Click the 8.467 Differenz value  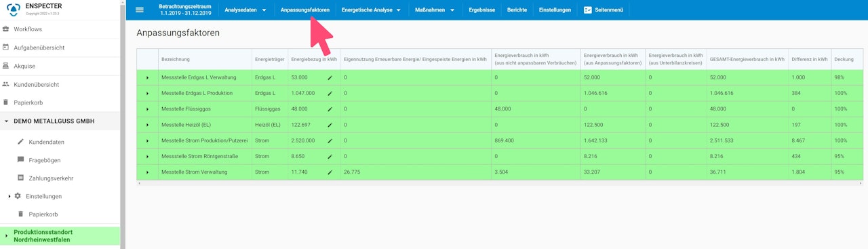pos(798,140)
